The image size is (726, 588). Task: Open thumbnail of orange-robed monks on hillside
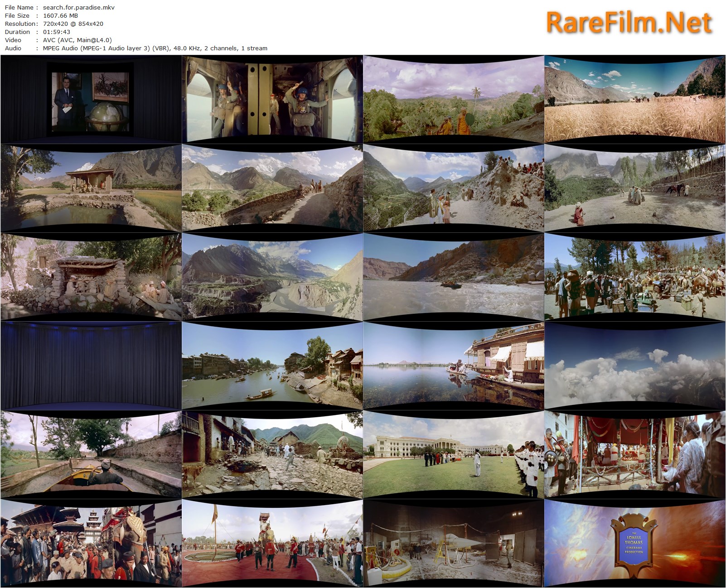[x=454, y=99]
